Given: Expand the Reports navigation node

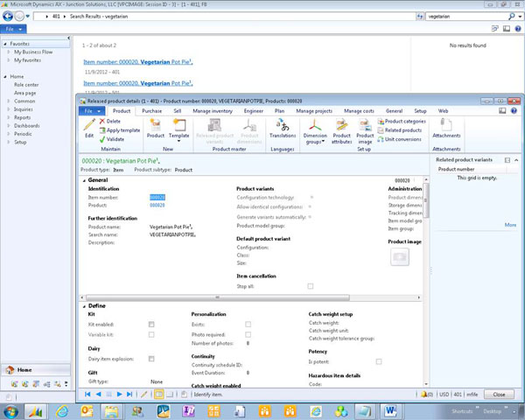Looking at the screenshot, I should 9,117.
